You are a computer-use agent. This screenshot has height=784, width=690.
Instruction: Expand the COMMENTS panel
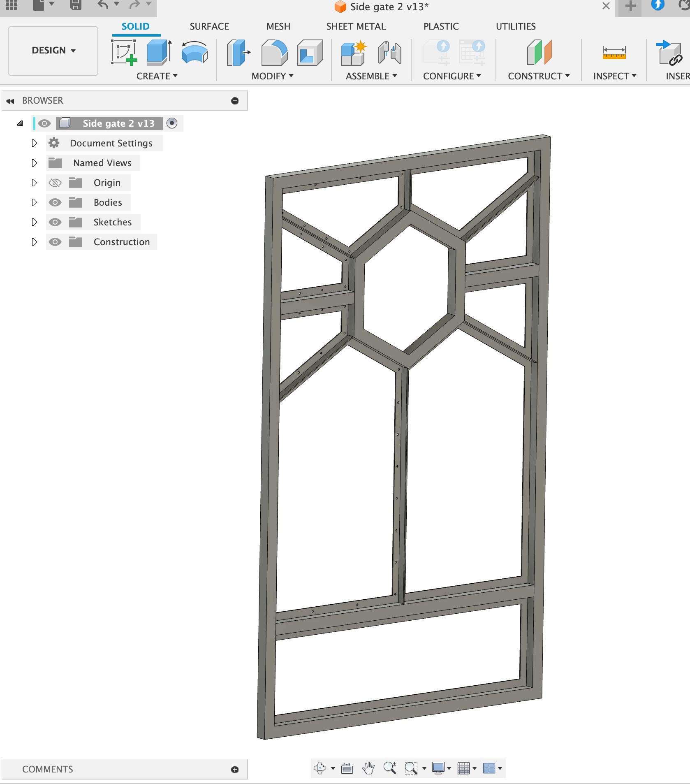pos(235,769)
